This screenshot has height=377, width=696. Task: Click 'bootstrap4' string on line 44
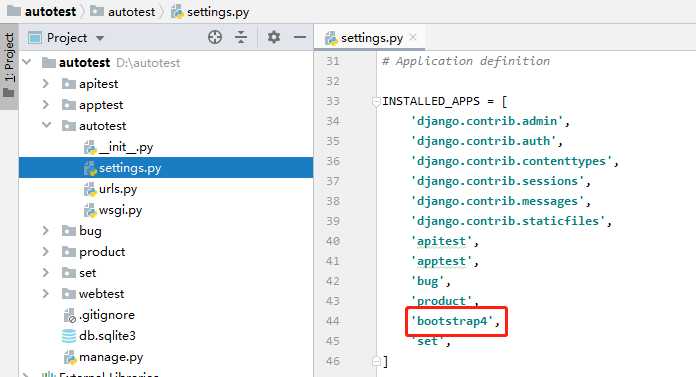coord(452,321)
